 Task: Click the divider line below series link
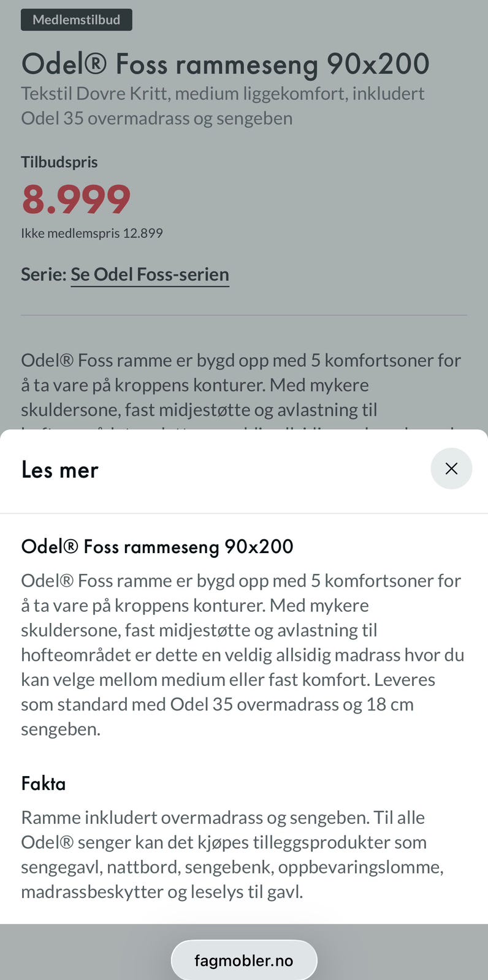coord(244,315)
